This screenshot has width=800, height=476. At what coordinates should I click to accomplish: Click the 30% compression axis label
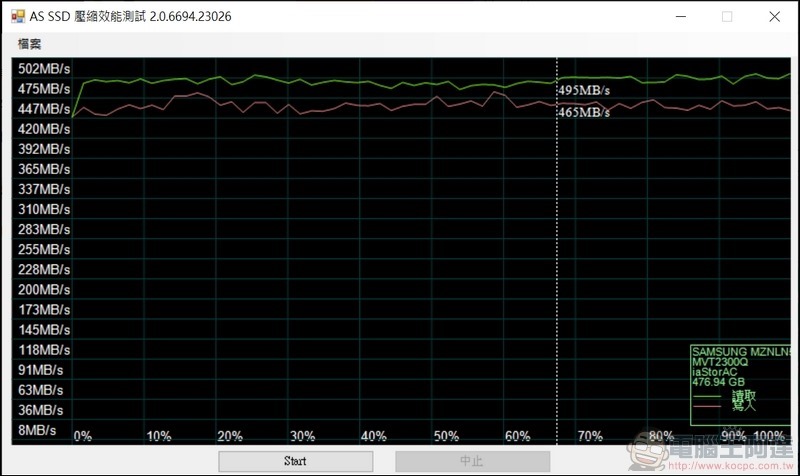(x=302, y=436)
